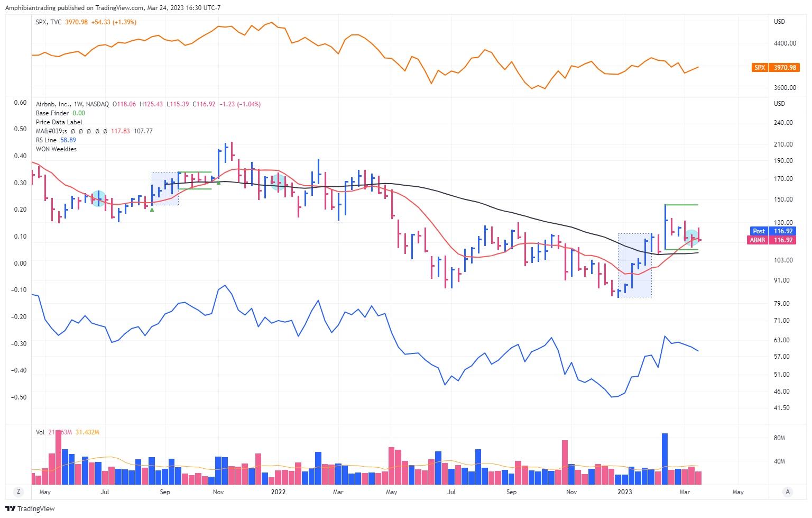Click the 41.50 price axis label
The image size is (812, 518).
pyautogui.click(x=782, y=408)
